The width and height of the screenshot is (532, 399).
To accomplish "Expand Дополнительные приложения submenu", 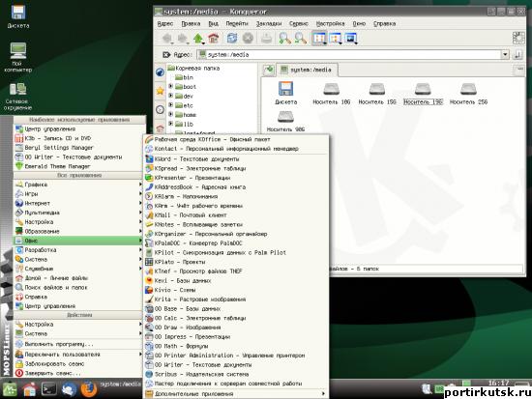I will pyautogui.click(x=235, y=393).
